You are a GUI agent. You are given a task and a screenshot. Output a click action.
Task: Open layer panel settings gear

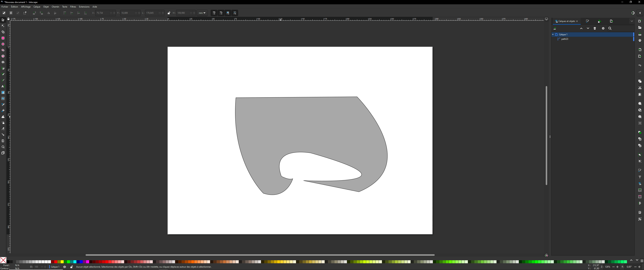pyautogui.click(x=603, y=28)
